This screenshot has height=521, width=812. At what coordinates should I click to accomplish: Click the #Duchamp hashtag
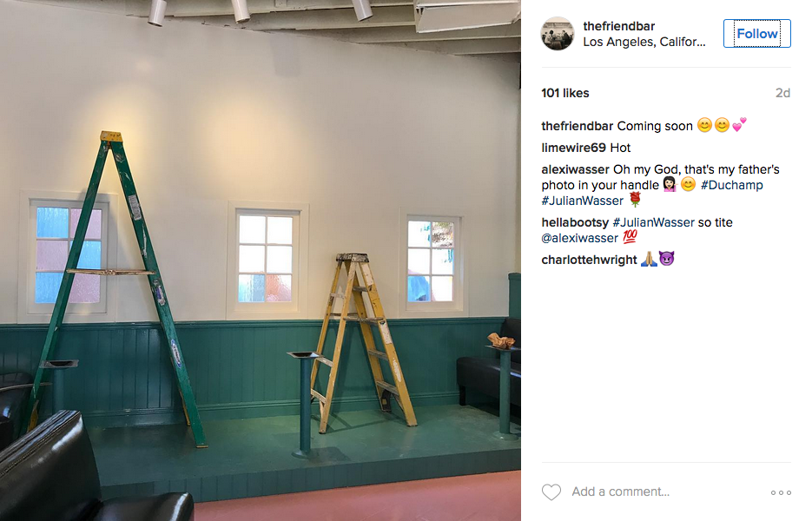(x=732, y=185)
